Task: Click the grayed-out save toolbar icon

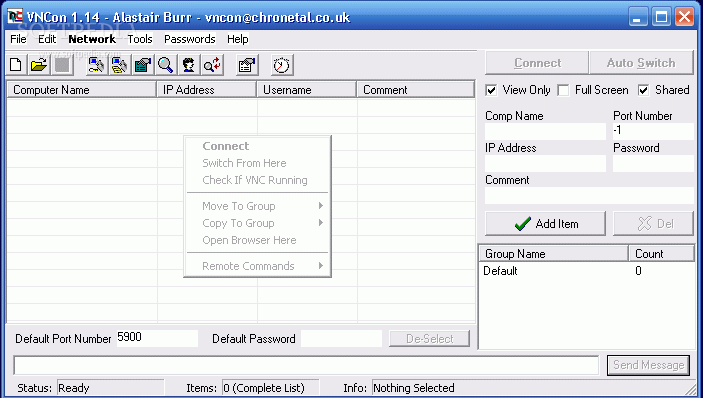Action: pyautogui.click(x=62, y=65)
